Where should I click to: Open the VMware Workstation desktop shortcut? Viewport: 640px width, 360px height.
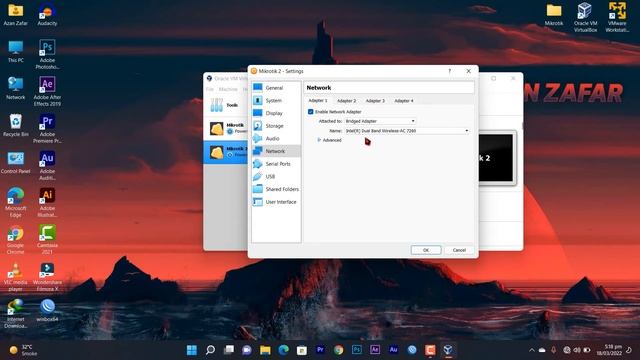click(617, 17)
